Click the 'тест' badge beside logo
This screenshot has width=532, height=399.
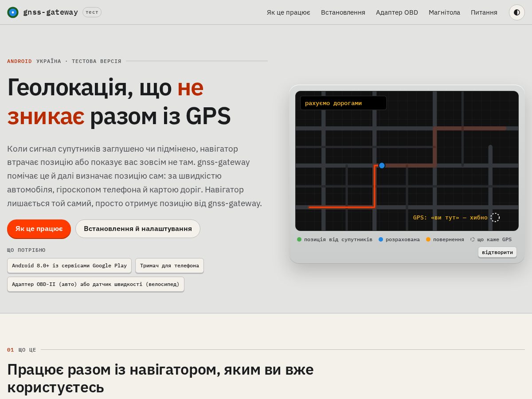92,12
